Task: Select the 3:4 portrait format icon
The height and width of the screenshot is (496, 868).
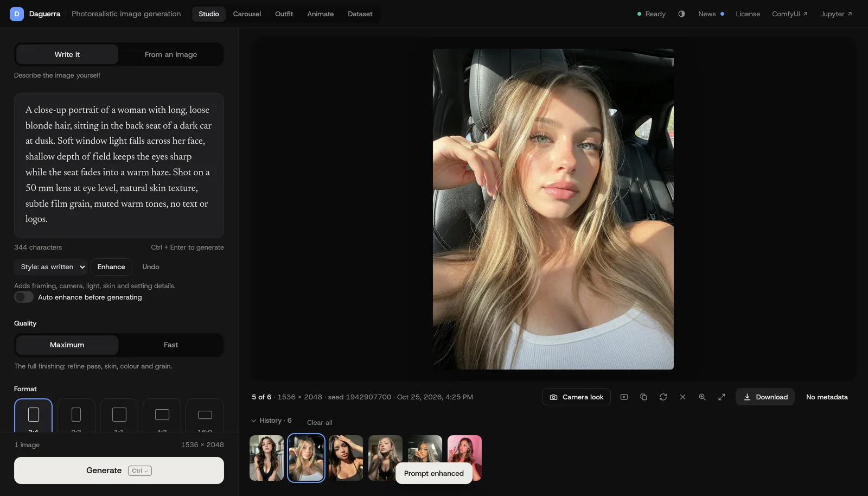Action: click(33, 416)
